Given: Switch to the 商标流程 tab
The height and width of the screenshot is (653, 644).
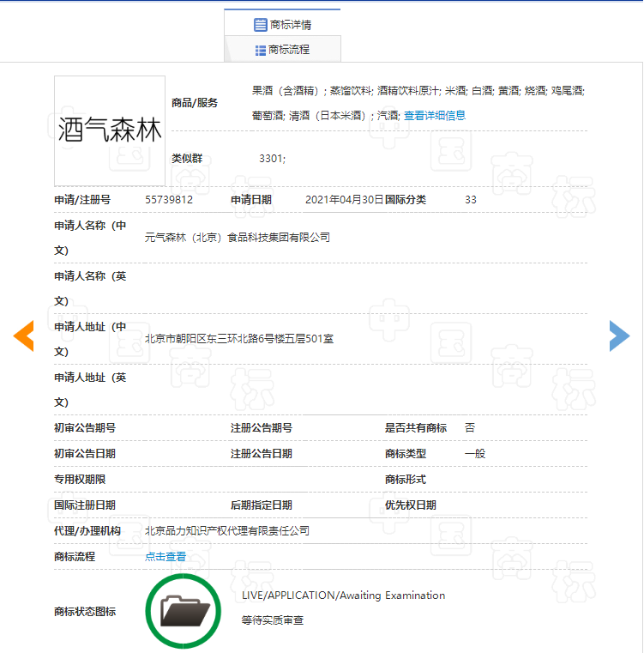Looking at the screenshot, I should [282, 50].
